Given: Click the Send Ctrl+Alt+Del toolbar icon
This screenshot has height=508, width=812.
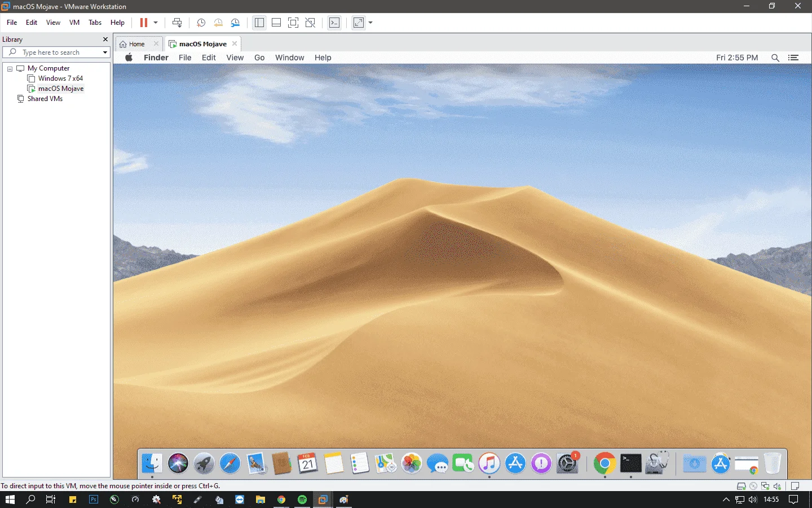Looking at the screenshot, I should pyautogui.click(x=177, y=23).
